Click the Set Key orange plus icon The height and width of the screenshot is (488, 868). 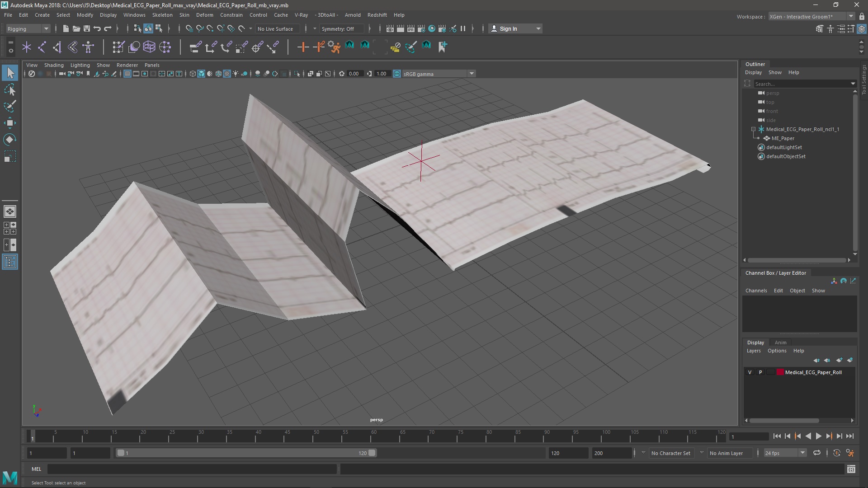(x=303, y=47)
